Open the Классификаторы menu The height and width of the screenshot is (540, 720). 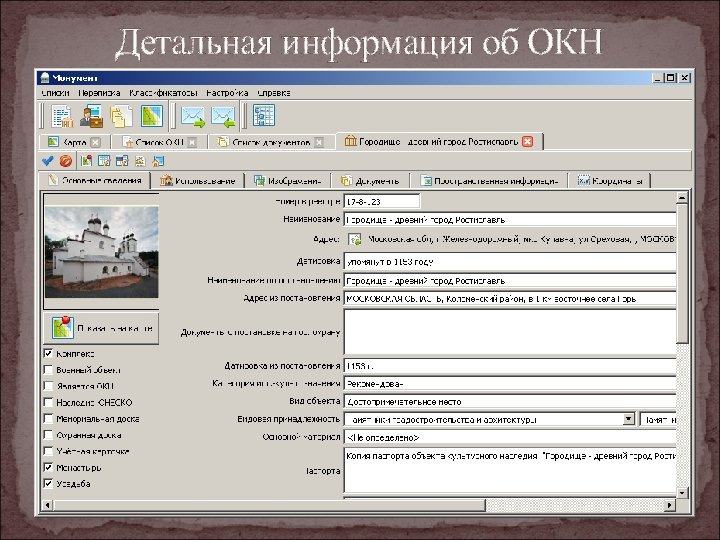(x=163, y=93)
